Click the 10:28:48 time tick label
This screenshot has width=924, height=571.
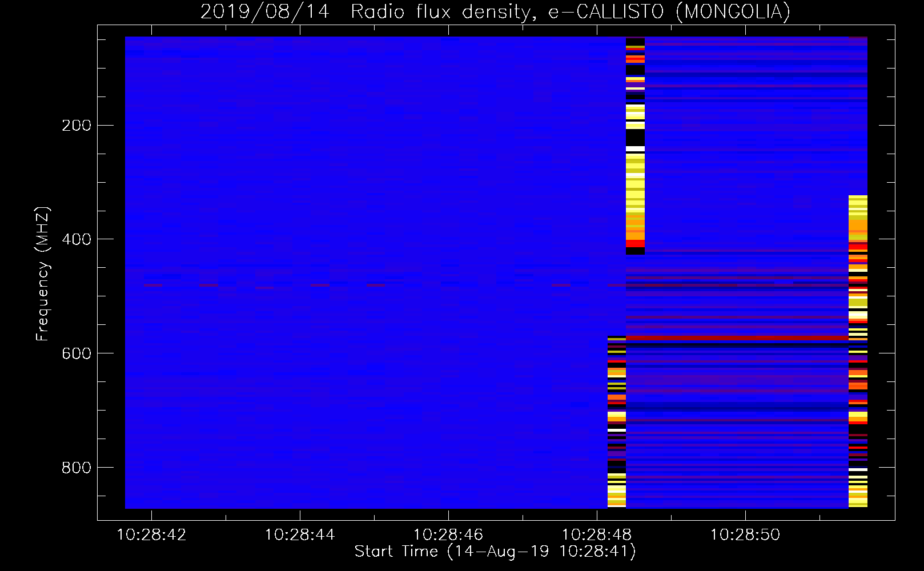click(x=597, y=535)
